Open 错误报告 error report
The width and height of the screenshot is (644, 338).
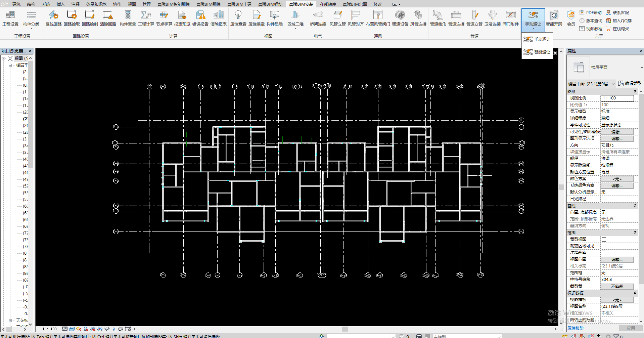pyautogui.click(x=200, y=18)
